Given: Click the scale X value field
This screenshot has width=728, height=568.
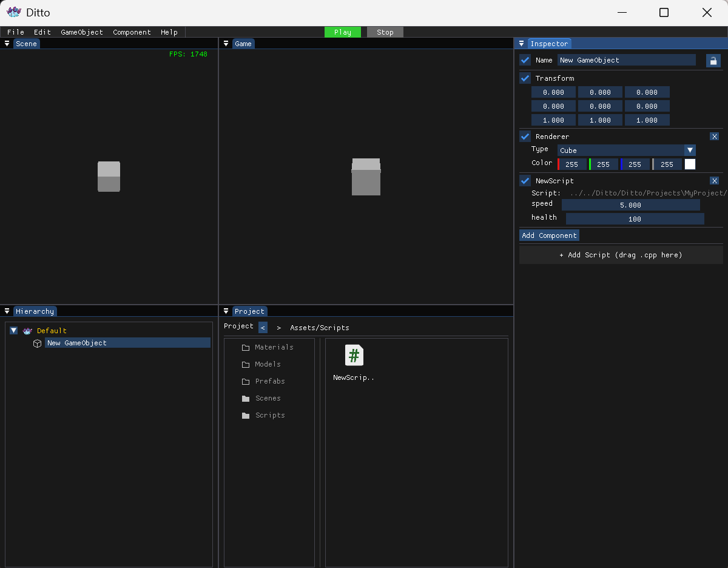Looking at the screenshot, I should (x=554, y=120).
